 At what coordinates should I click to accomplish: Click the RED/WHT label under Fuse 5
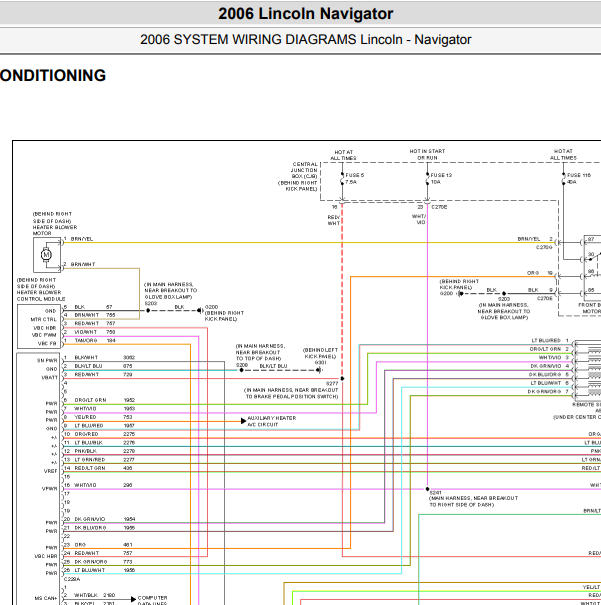[x=334, y=220]
